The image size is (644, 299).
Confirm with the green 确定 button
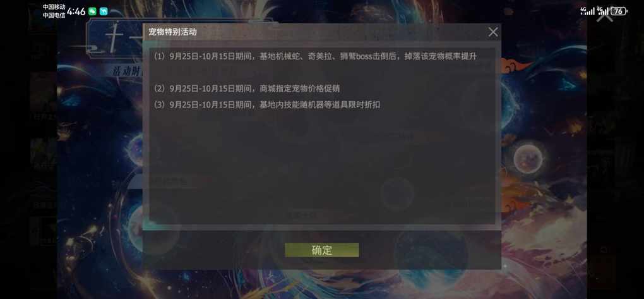(x=321, y=250)
